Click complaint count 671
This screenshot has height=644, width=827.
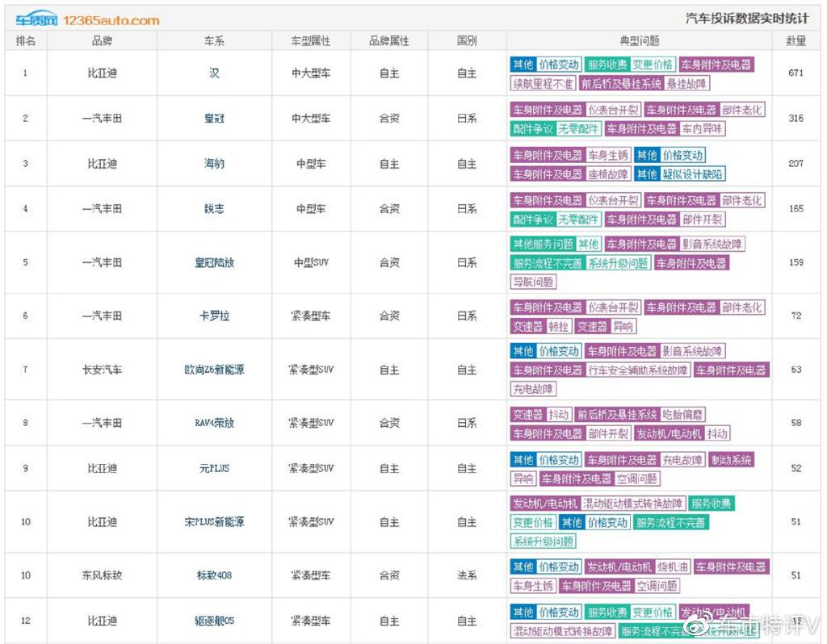[x=796, y=73]
